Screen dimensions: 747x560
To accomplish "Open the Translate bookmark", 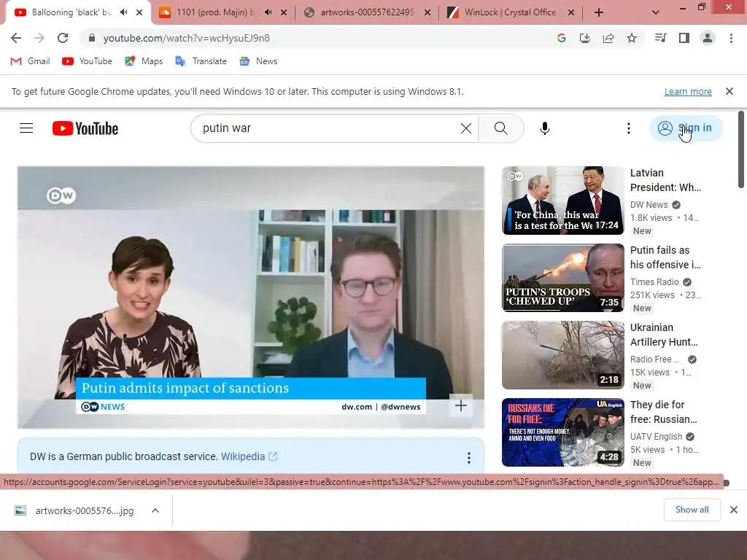I will click(x=201, y=61).
